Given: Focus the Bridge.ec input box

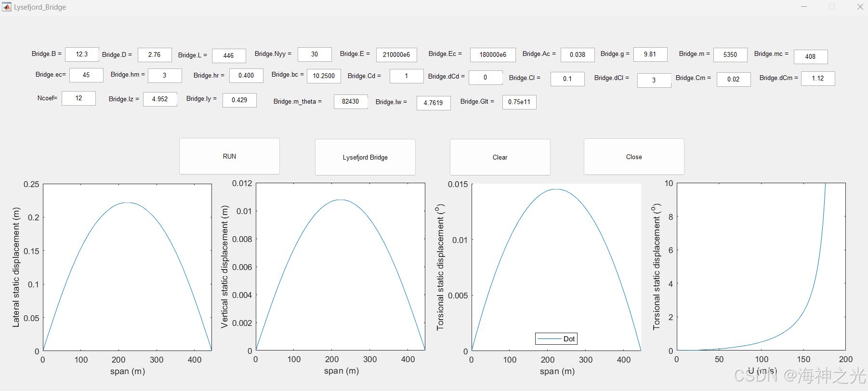Looking at the screenshot, I should tap(86, 75).
